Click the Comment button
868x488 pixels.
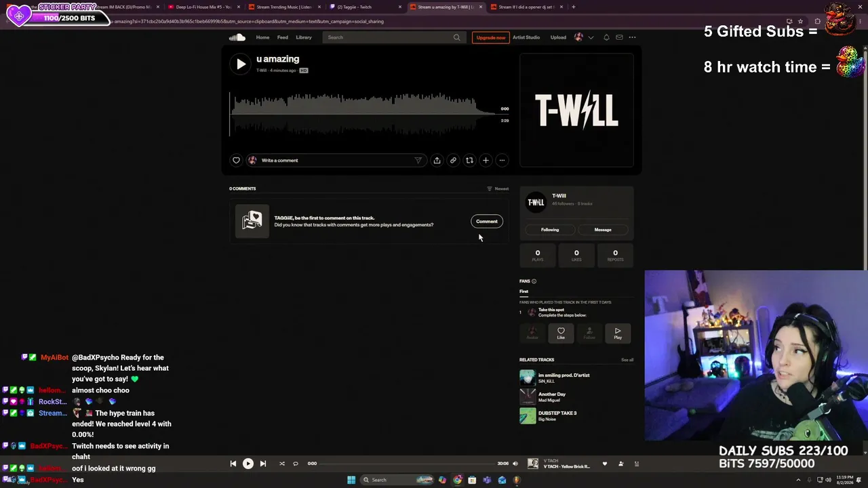click(487, 221)
